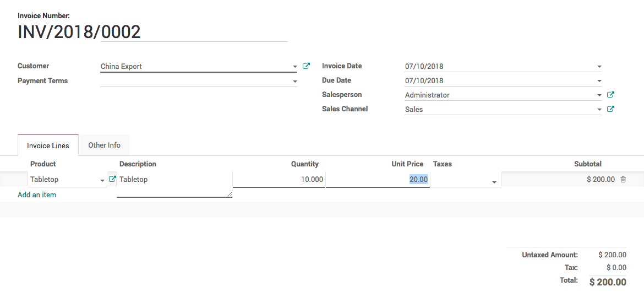This screenshot has width=644, height=297.
Task: Click the Invoice Number field
Action: pyautogui.click(x=152, y=32)
